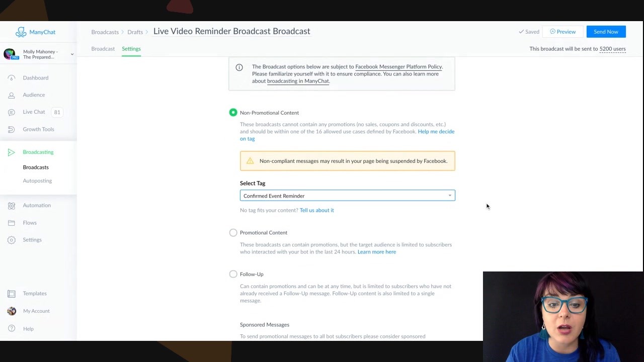Click the Sponsored Messages heading
644x362 pixels.
click(265, 325)
